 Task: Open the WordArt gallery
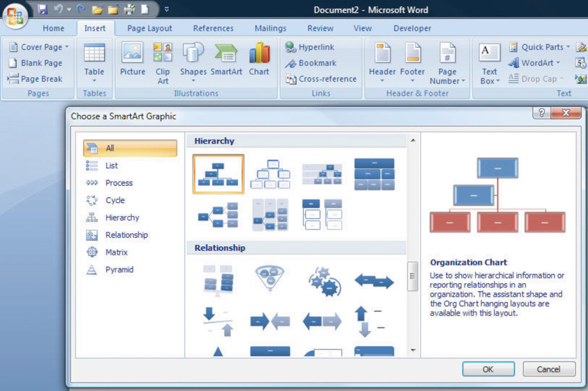tap(534, 63)
